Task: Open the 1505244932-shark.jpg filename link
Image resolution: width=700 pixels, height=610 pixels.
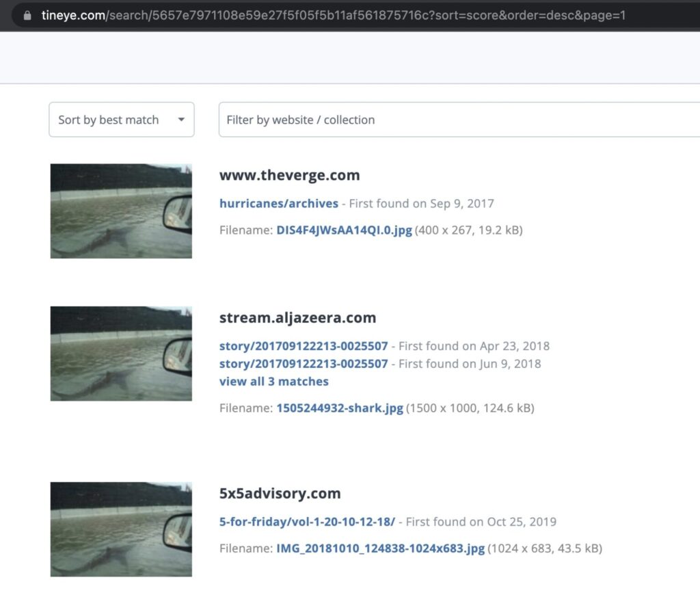Action: pyautogui.click(x=339, y=408)
